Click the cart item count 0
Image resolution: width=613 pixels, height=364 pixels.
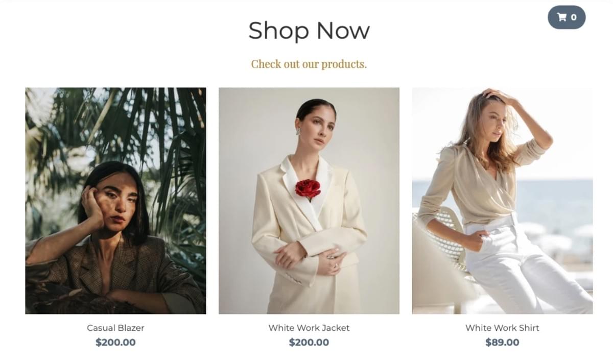[x=574, y=17]
